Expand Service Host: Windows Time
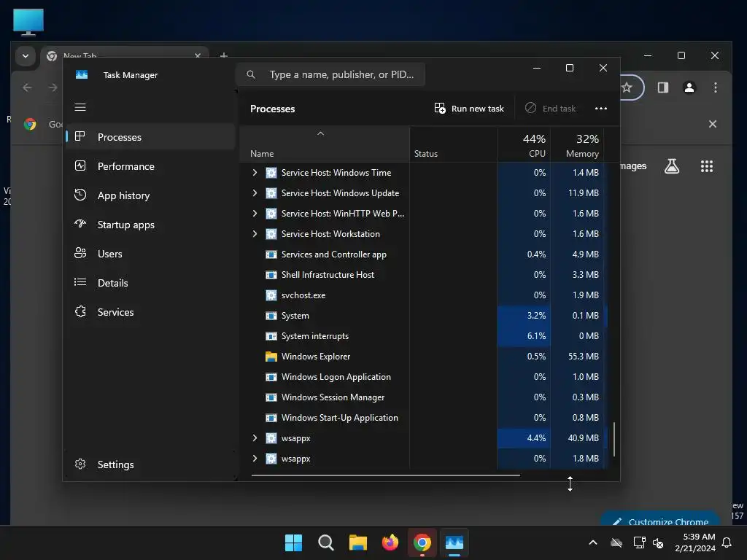 (x=255, y=172)
